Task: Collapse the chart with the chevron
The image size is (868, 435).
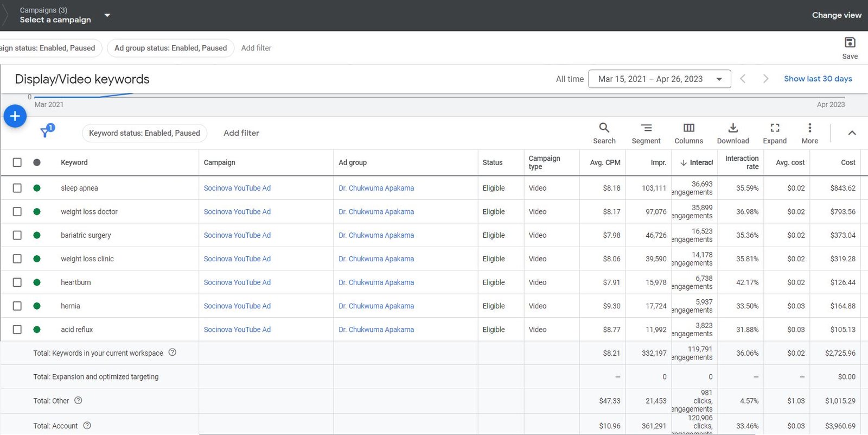Action: click(852, 133)
